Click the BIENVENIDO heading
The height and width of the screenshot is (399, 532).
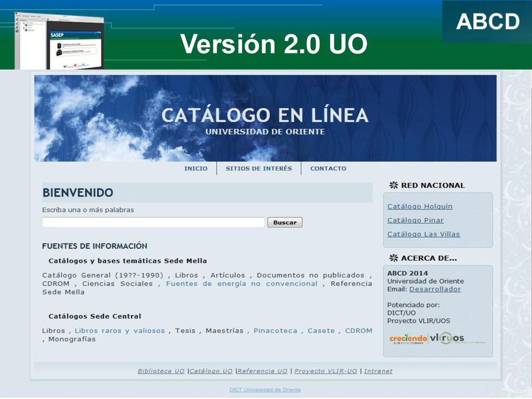[78, 193]
